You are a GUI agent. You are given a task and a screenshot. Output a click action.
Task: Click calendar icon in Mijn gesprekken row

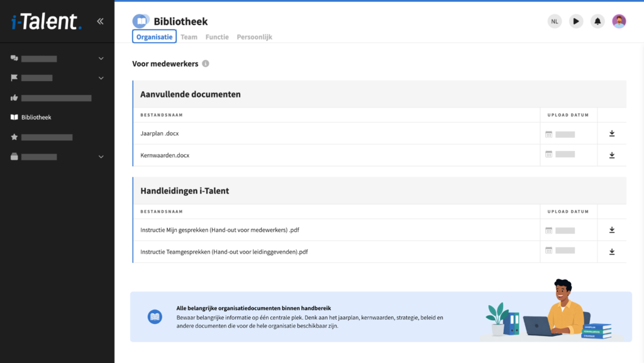(x=548, y=230)
